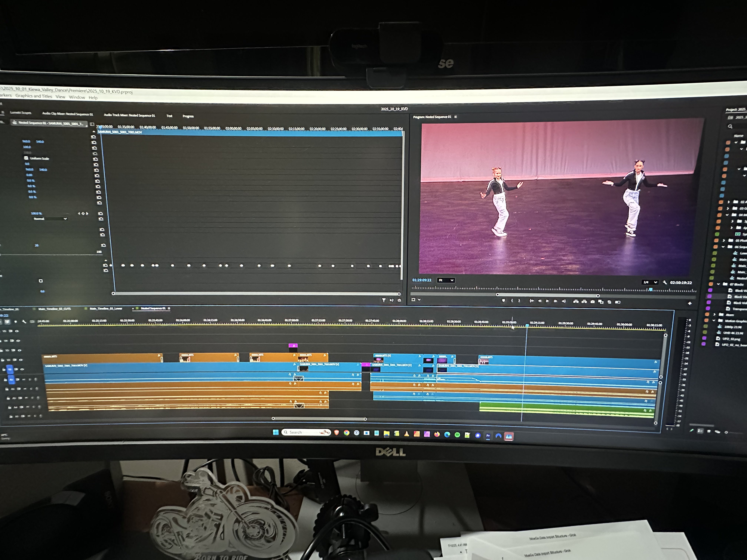Open the Normal blend mode dropdown

(50, 219)
